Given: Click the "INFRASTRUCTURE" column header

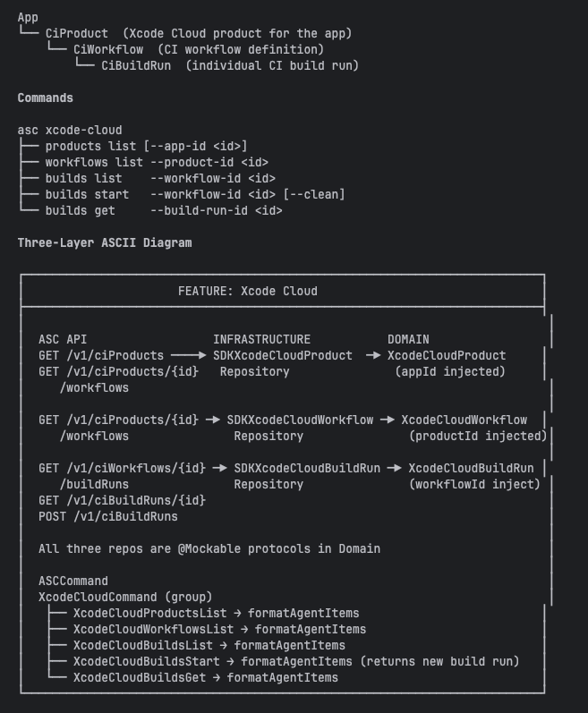Looking at the screenshot, I should click(x=261, y=339).
